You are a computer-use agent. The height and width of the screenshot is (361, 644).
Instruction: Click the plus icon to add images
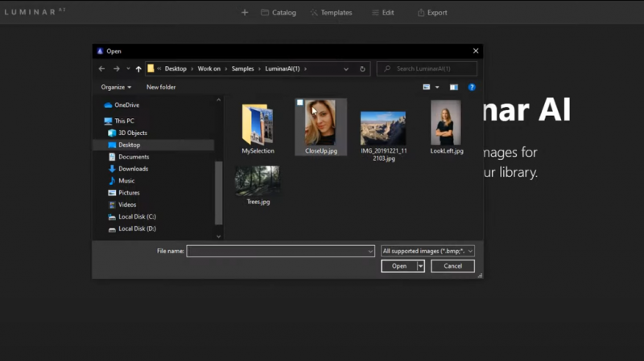(245, 13)
